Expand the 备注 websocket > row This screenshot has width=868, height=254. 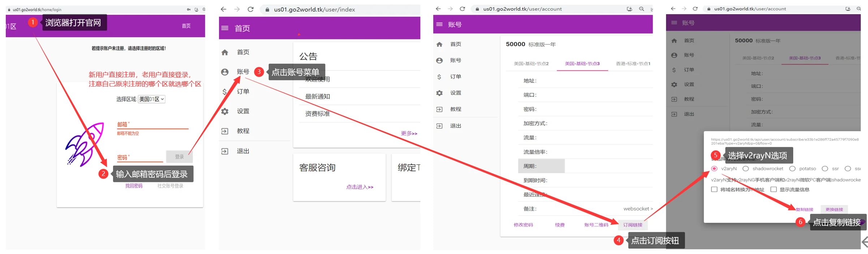(x=638, y=209)
